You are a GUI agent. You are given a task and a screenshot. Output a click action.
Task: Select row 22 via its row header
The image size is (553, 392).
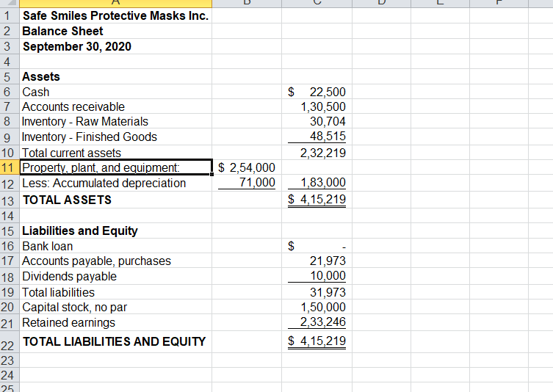coord(10,341)
